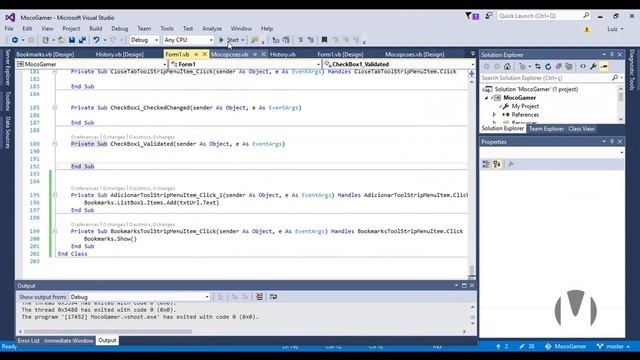Click the Quick Launch search field
640x360 pixels.
pyautogui.click(x=544, y=16)
